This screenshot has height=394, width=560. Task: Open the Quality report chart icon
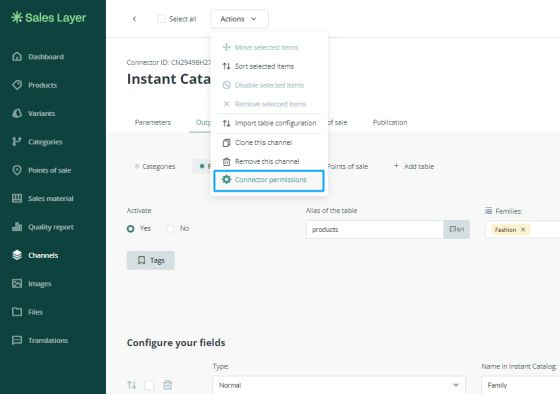tap(17, 227)
